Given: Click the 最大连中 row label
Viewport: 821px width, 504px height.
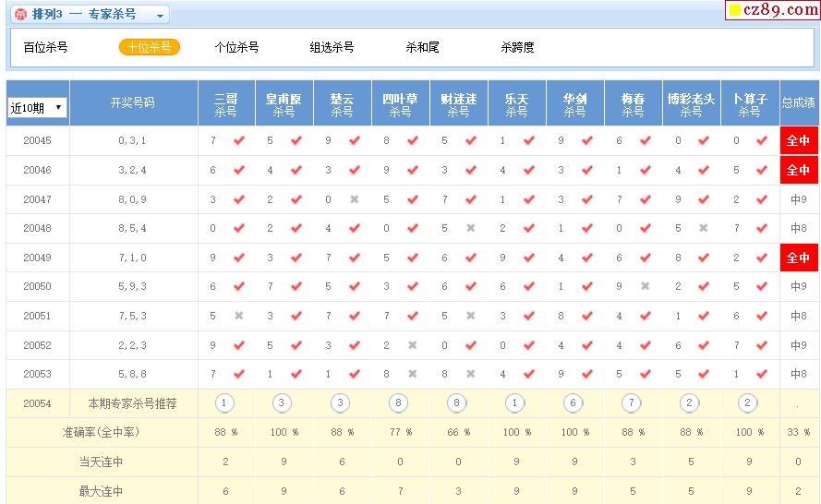Looking at the screenshot, I should point(101,491).
